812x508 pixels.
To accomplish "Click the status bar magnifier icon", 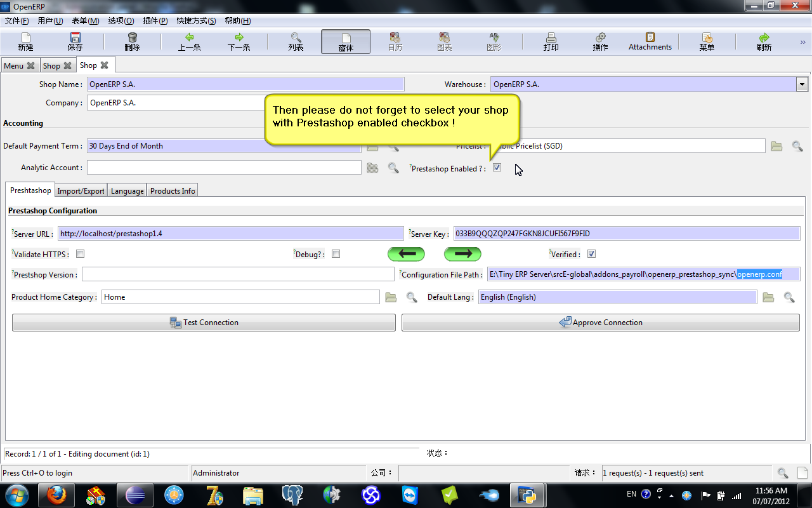I will point(783,473).
